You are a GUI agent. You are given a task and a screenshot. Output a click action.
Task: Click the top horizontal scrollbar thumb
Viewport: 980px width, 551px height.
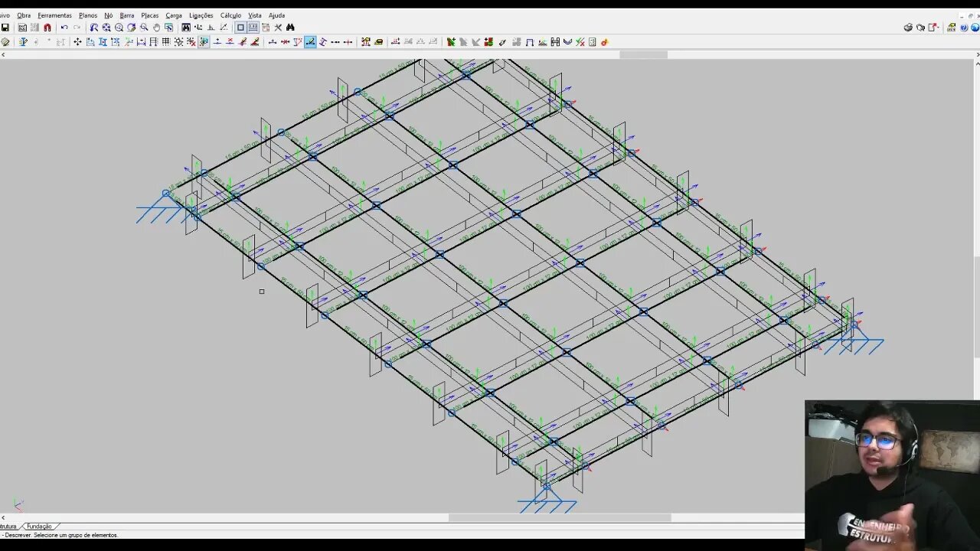pos(643,54)
